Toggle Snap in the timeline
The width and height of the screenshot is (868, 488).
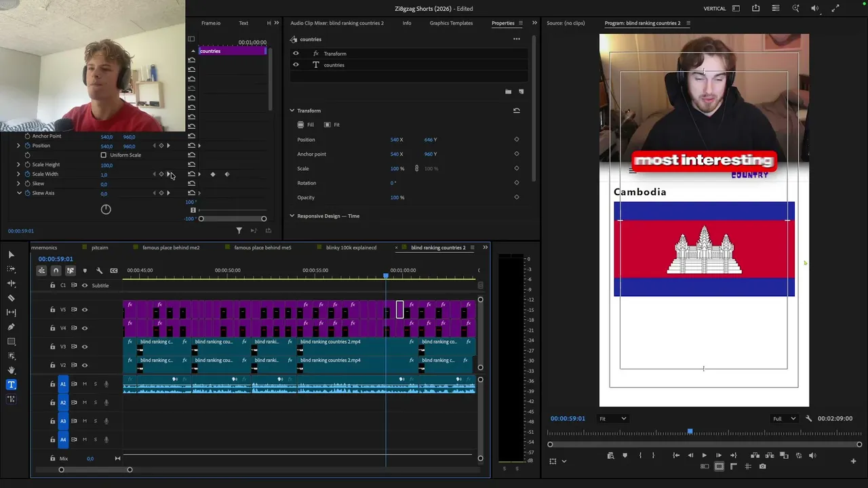click(x=56, y=270)
